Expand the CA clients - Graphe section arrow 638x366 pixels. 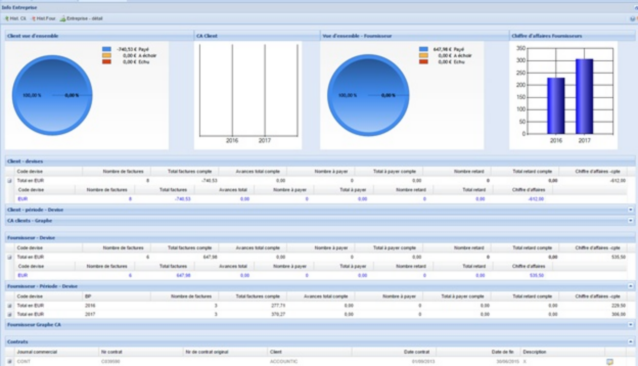tap(631, 221)
